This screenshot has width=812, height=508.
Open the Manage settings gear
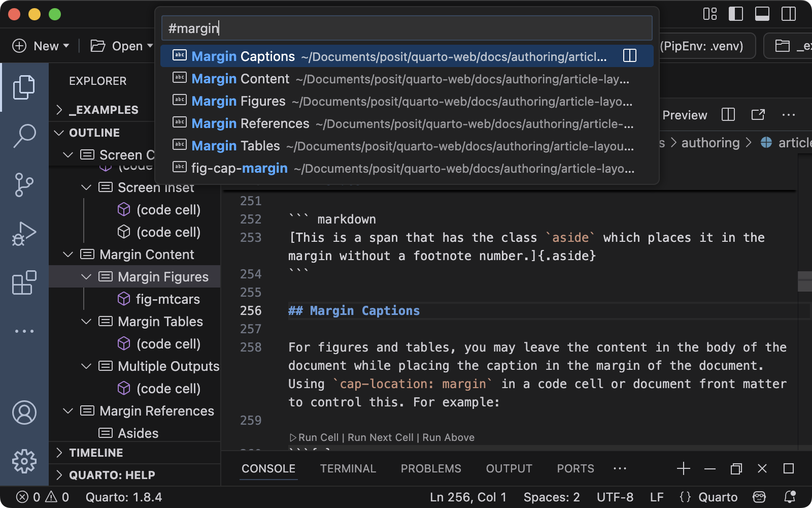(24, 461)
